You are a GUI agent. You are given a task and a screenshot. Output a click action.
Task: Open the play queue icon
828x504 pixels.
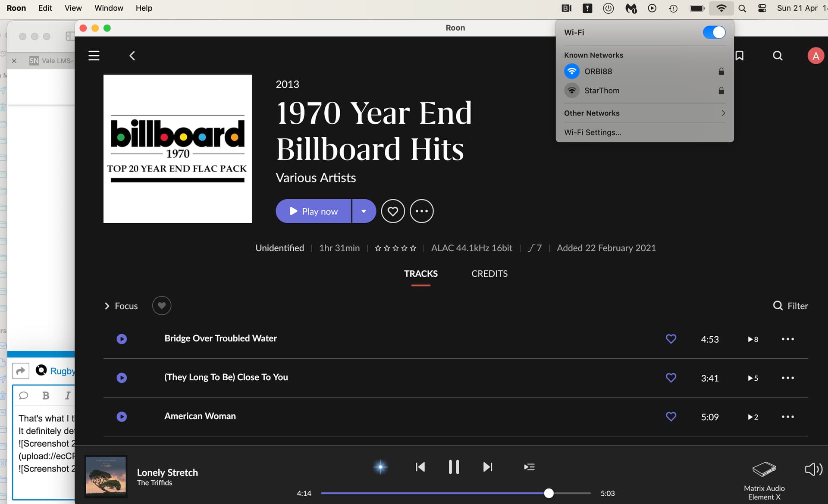[x=529, y=467]
